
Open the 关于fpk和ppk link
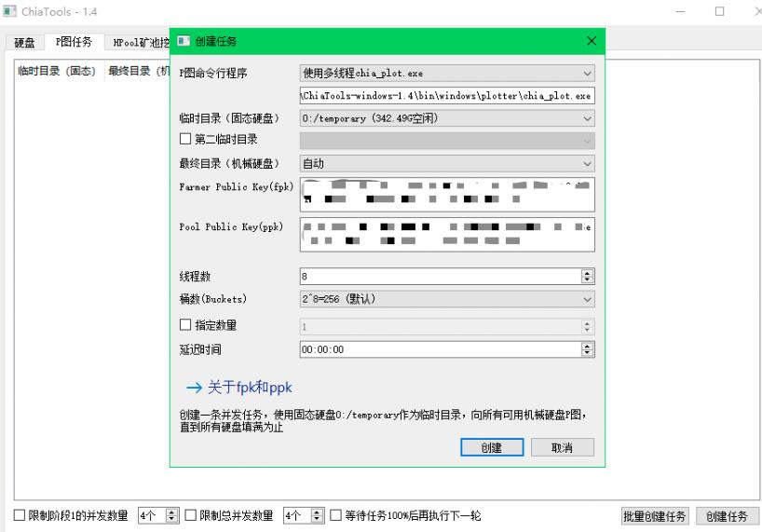[239, 388]
